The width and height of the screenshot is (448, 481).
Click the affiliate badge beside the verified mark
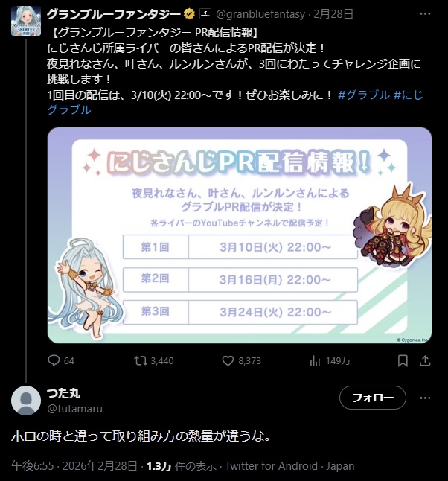click(x=205, y=14)
